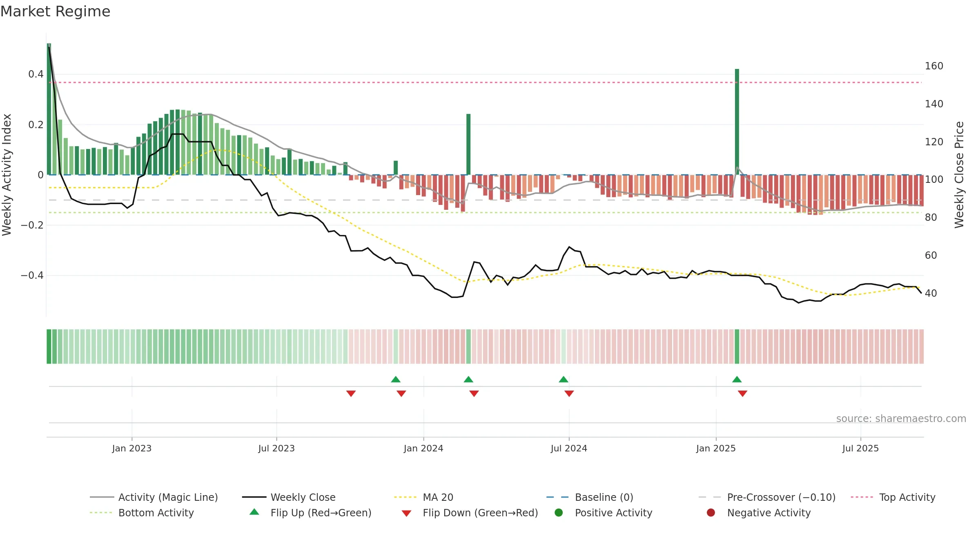Click the 140 price axis tick label
Image resolution: width=980 pixels, height=551 pixels.
click(x=934, y=104)
